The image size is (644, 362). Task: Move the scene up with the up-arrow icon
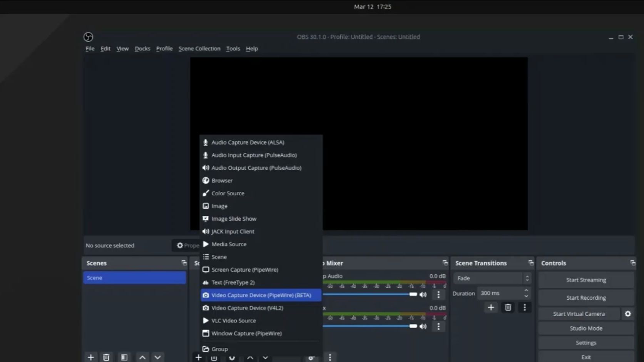(142, 357)
